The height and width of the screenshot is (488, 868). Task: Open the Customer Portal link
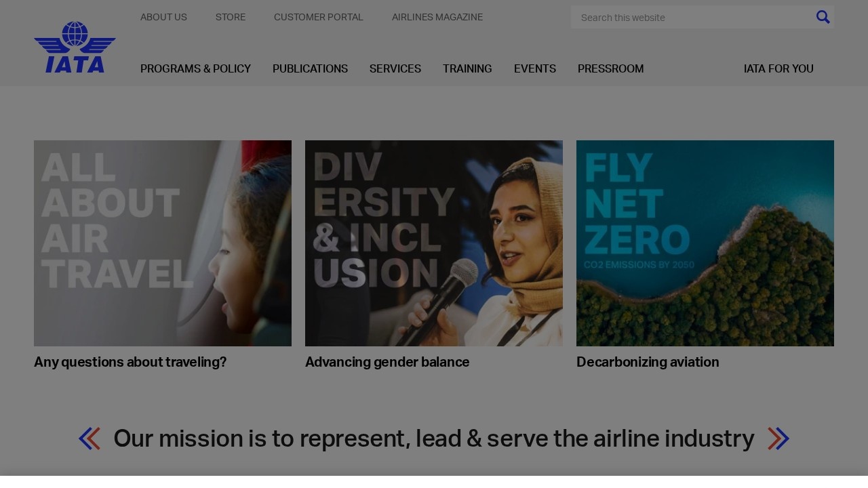click(x=319, y=17)
